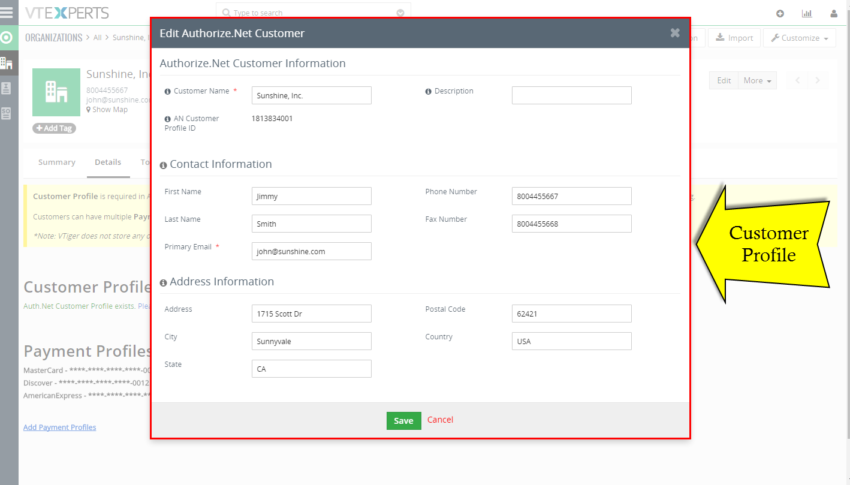Open the More dropdown
This screenshot has width=850, height=485.
click(757, 80)
